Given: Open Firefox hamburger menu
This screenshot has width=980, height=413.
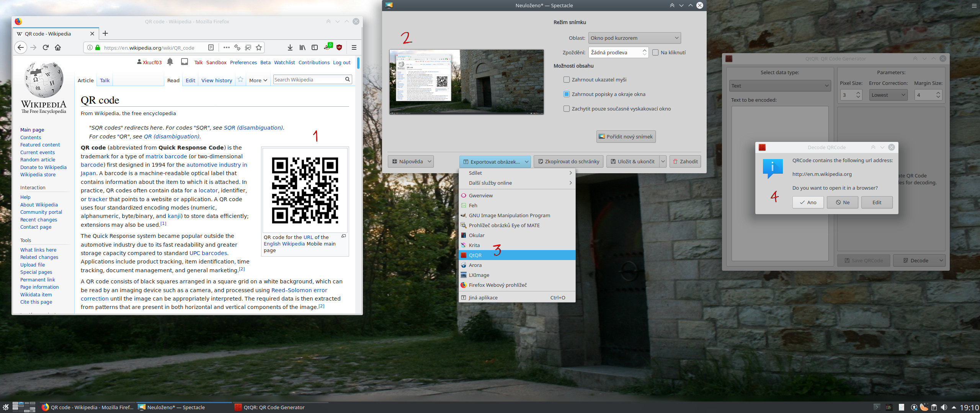Looking at the screenshot, I should pos(354,47).
